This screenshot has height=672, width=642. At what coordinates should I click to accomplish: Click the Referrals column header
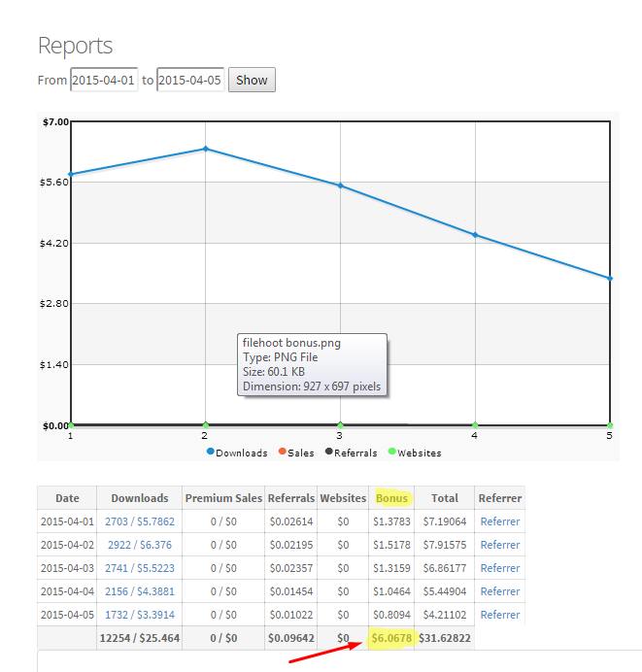point(291,498)
